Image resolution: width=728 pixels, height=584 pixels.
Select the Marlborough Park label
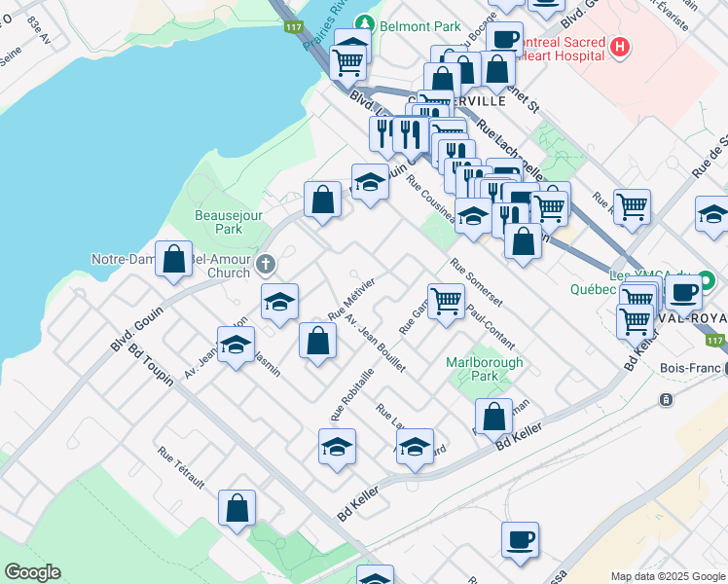coord(485,369)
